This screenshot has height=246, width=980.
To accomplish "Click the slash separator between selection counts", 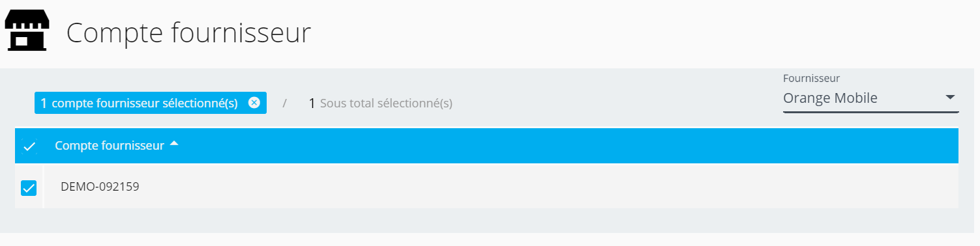I will (284, 103).
